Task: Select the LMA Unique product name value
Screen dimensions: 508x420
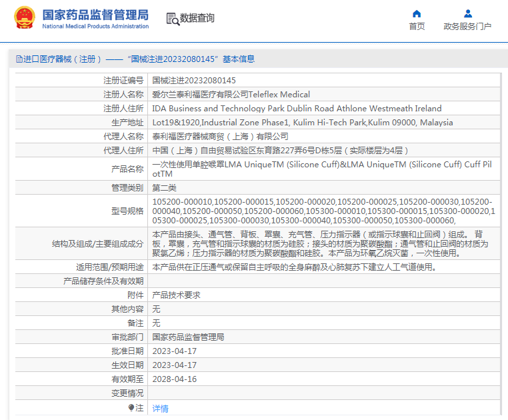Action: pos(322,169)
